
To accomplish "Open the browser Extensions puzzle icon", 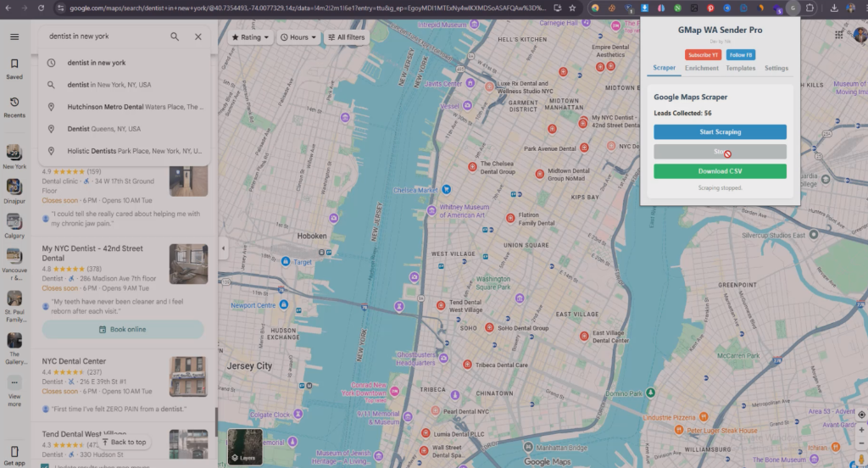I will tap(810, 8).
